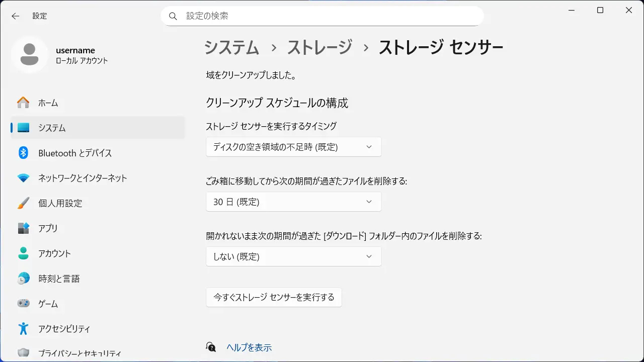Click the search magnifier icon
644x362 pixels.
173,16
